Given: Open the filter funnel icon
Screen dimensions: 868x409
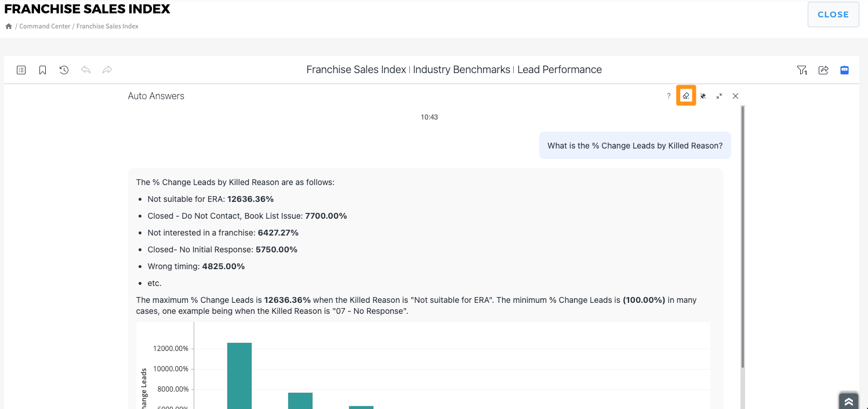Looking at the screenshot, I should (x=802, y=70).
